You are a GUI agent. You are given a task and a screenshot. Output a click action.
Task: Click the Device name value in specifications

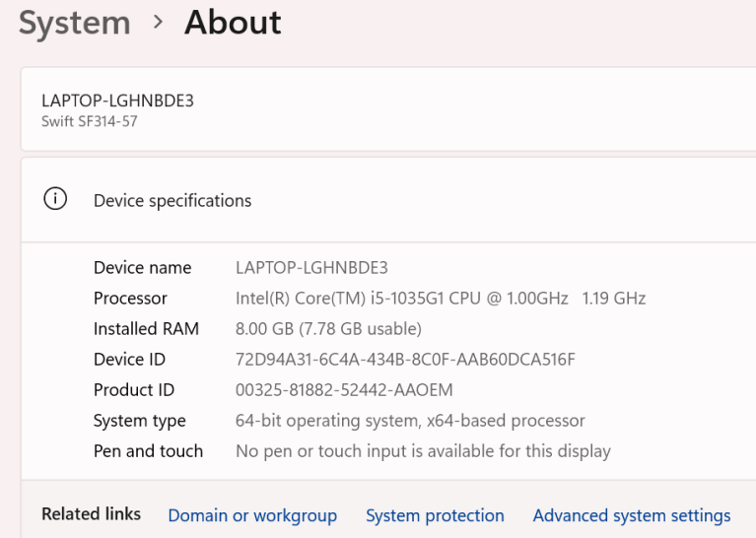(311, 268)
